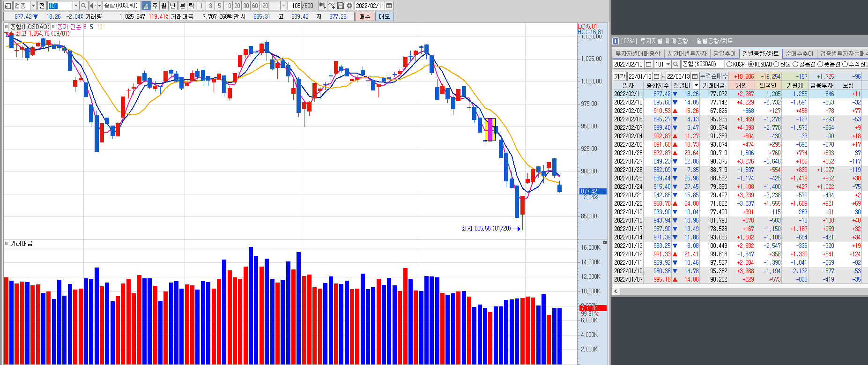Image resolution: width=868 pixels, height=365 pixels.
Task: Select the KOSPI radio button
Action: pos(729,64)
